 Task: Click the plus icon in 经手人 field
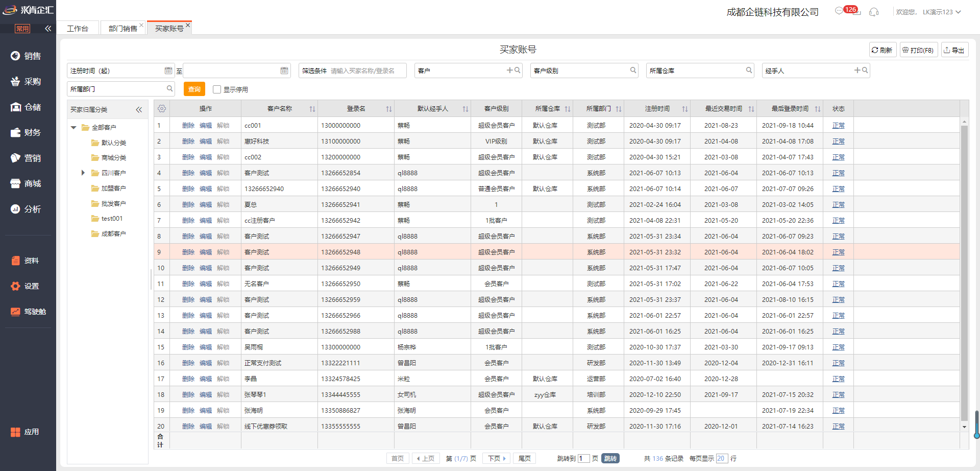(857, 70)
